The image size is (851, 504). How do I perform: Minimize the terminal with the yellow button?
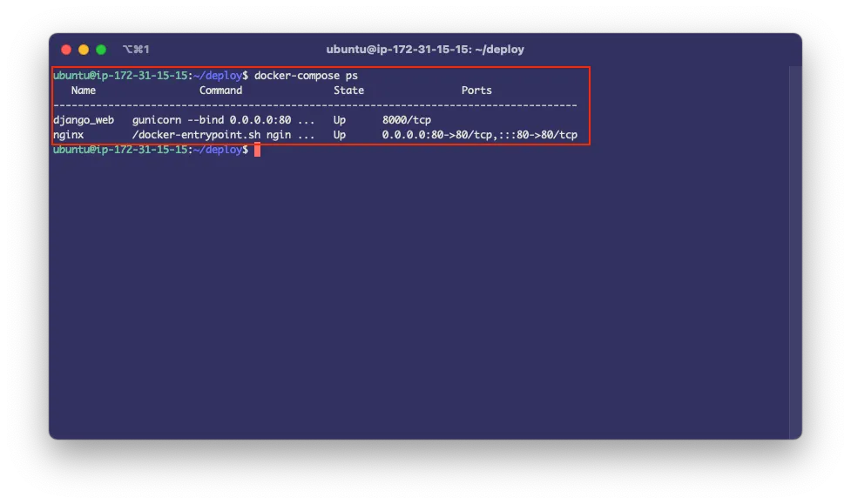pos(84,50)
